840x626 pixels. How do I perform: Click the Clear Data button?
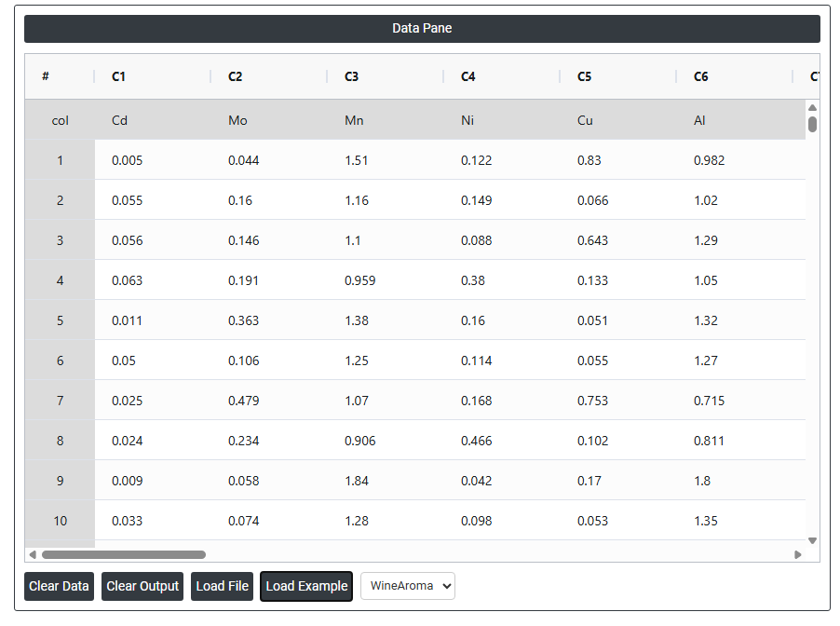click(59, 586)
